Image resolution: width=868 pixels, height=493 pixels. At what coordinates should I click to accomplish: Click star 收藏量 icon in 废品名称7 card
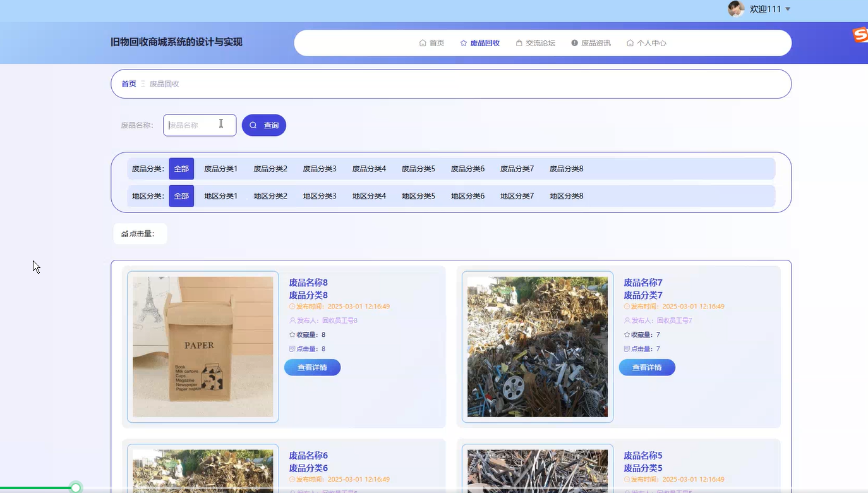(627, 335)
